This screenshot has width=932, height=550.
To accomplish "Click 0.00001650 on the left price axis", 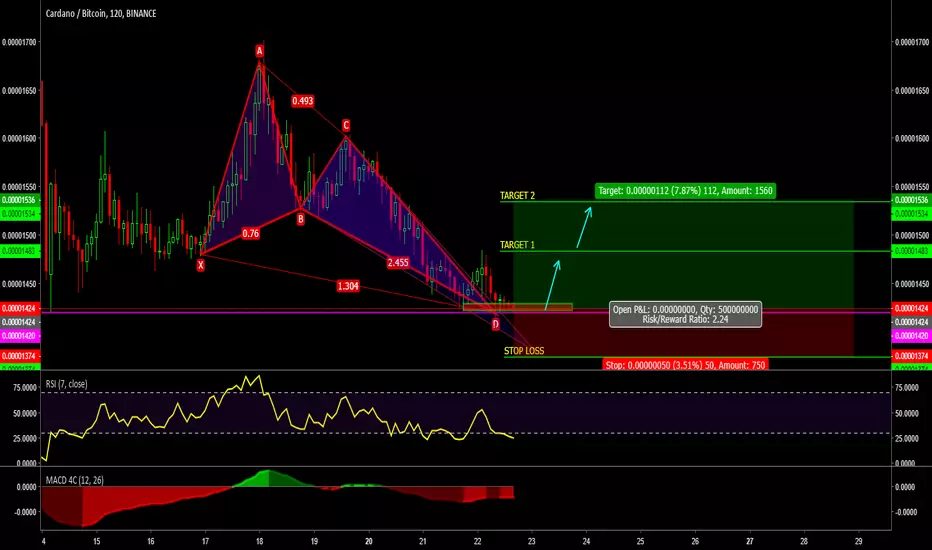I will 19,91.
